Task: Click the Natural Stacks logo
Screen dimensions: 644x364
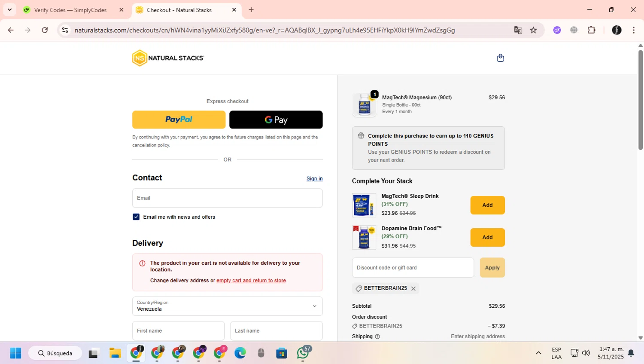Action: coord(168,58)
